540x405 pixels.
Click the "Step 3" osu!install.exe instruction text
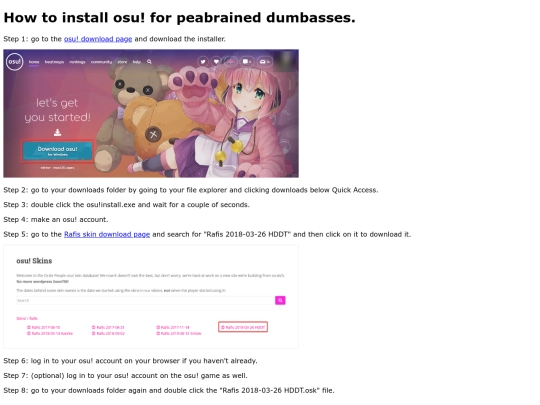[126, 205]
